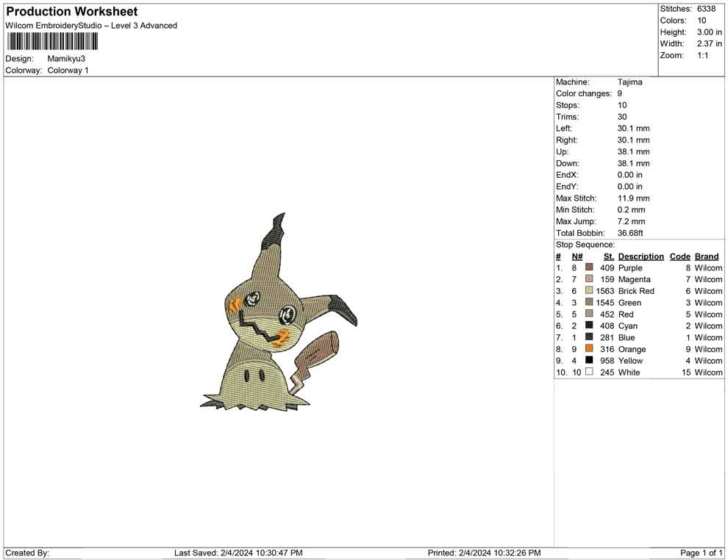Click the Magenta thread color swatch
Screen dimensions: 728x560
click(x=589, y=279)
